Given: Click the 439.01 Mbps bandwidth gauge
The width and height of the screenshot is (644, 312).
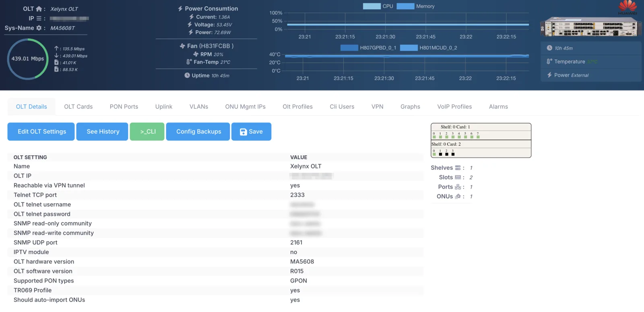Looking at the screenshot, I should (x=28, y=59).
